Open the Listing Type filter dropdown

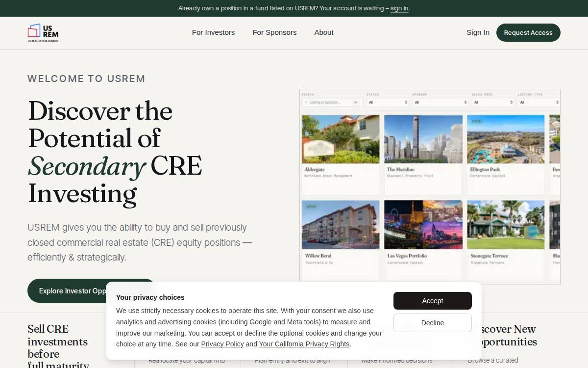click(x=539, y=102)
